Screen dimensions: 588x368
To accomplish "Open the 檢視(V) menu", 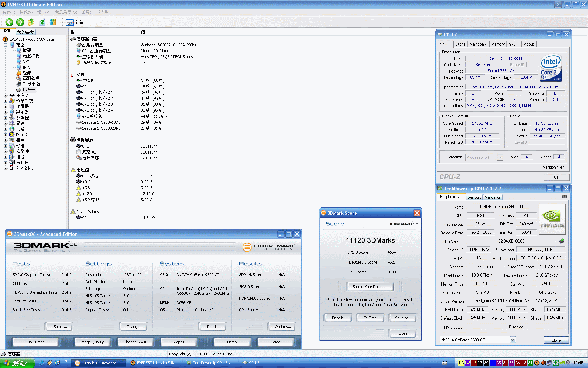I will [x=26, y=12].
